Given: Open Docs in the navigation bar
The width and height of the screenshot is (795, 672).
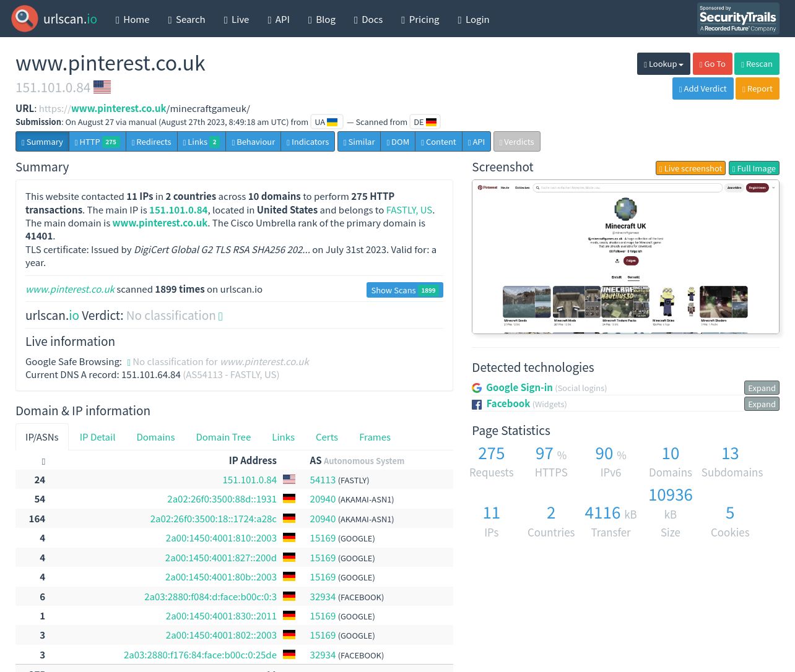Looking at the screenshot, I should [368, 19].
